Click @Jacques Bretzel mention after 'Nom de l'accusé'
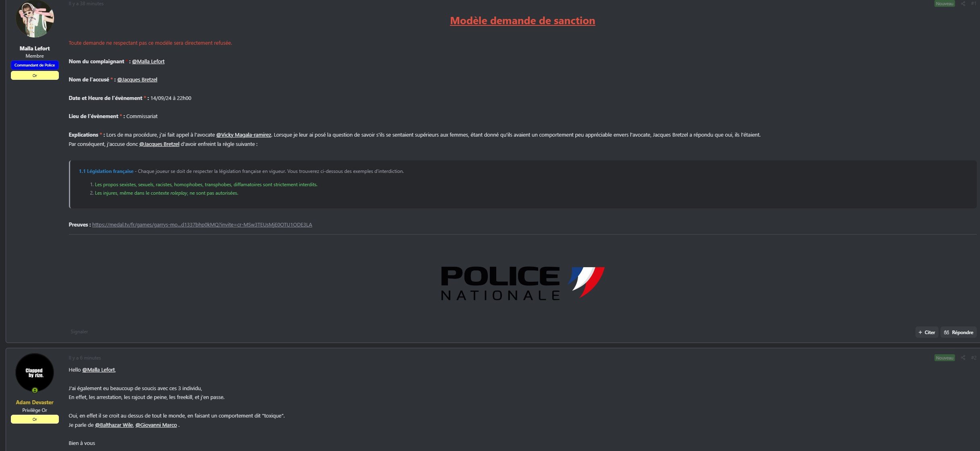This screenshot has width=980, height=451. [137, 79]
